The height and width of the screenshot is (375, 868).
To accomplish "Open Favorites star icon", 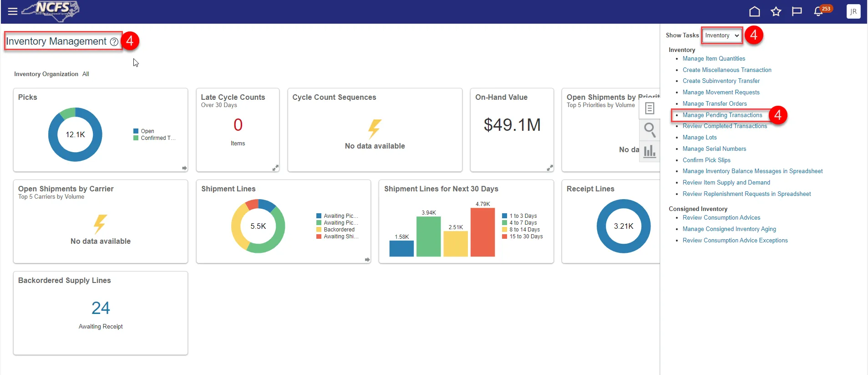I will 776,11.
